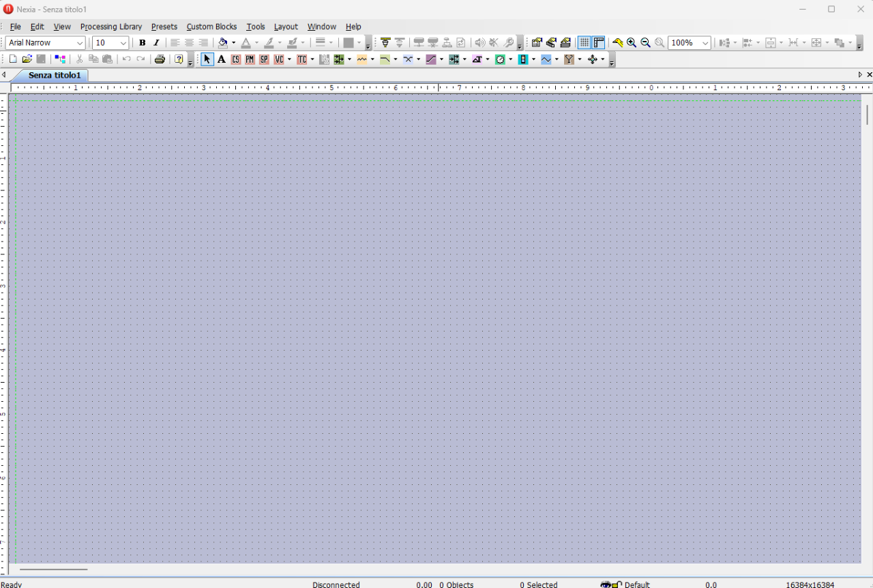Toggle bold formatting
The image size is (873, 588).
click(142, 42)
